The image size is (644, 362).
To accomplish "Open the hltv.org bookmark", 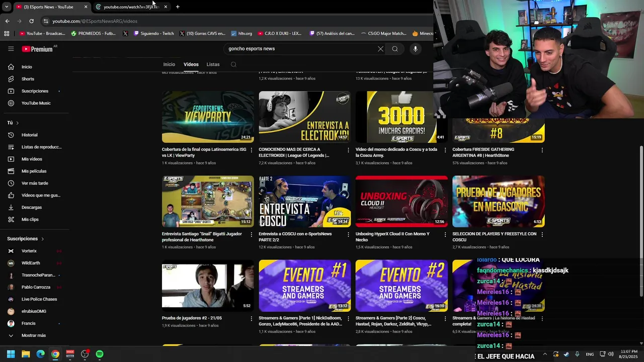I will click(x=242, y=34).
